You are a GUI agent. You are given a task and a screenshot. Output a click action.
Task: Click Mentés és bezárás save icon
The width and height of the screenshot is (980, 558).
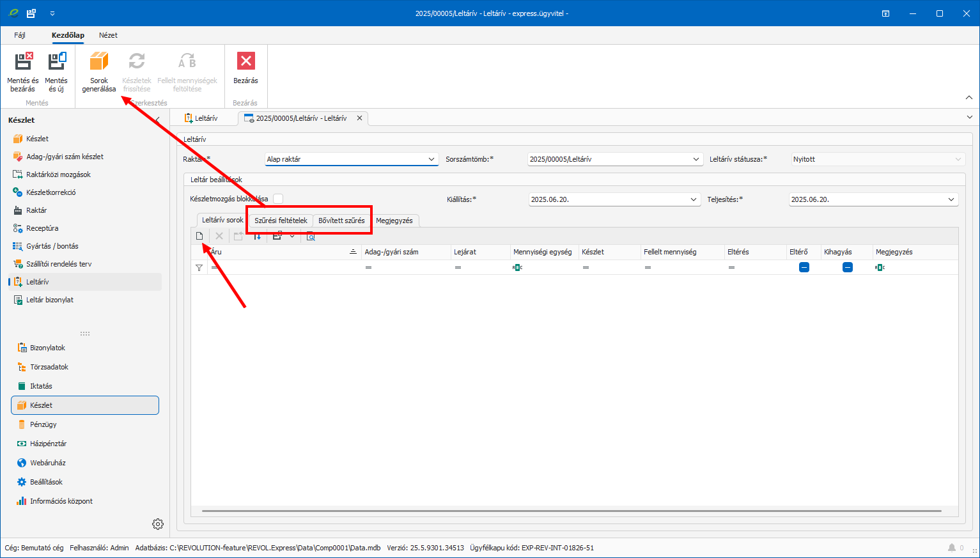tap(23, 62)
